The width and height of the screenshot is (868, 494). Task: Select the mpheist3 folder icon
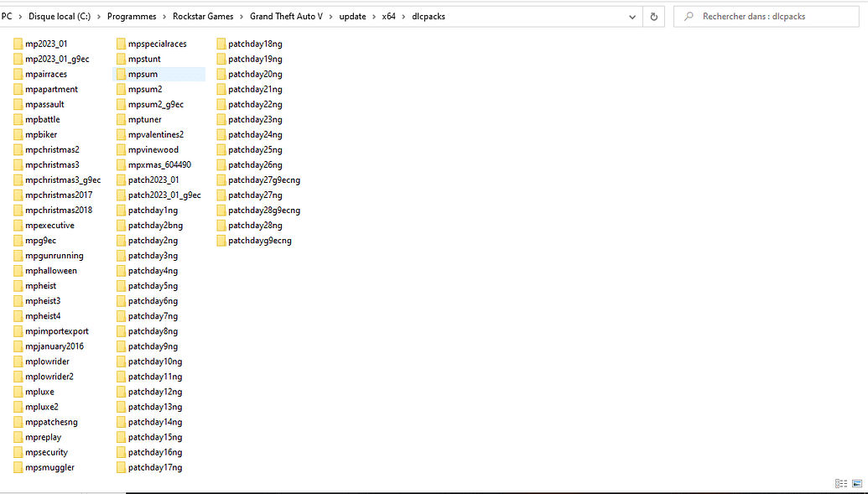click(x=18, y=301)
